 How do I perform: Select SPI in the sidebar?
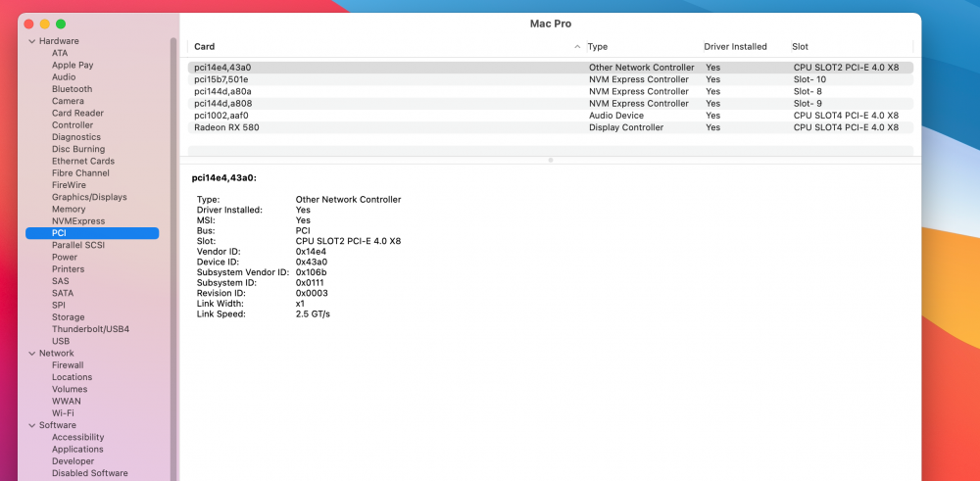tap(59, 305)
